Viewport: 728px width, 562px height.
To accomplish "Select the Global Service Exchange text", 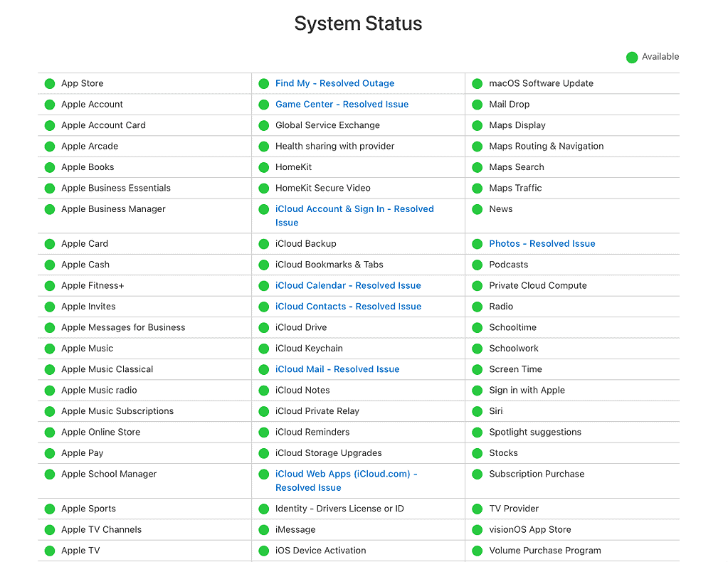I will click(327, 125).
